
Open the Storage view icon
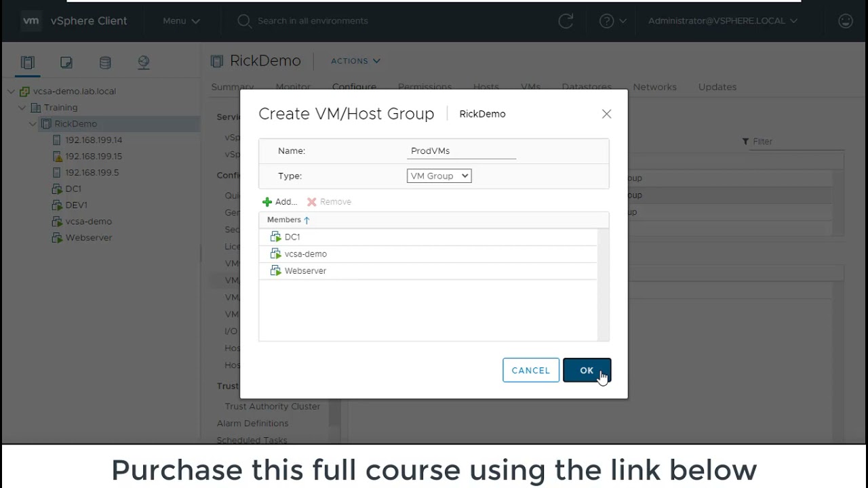tap(105, 62)
